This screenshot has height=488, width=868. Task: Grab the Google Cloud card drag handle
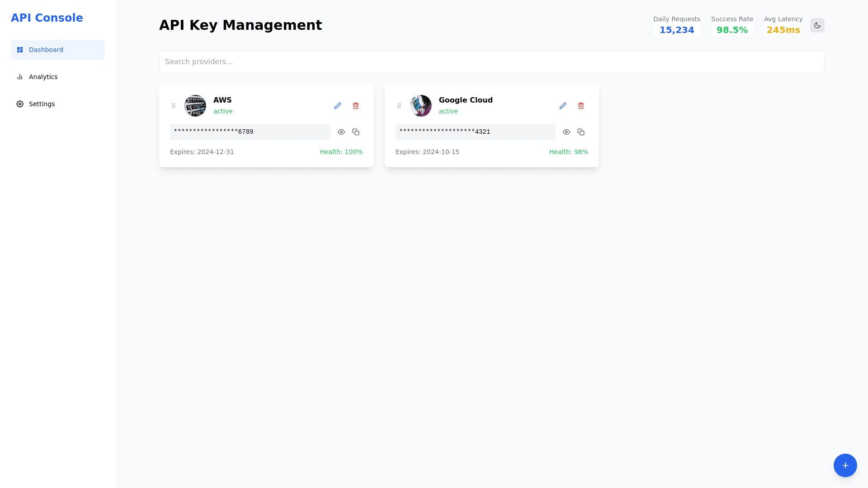tap(399, 106)
